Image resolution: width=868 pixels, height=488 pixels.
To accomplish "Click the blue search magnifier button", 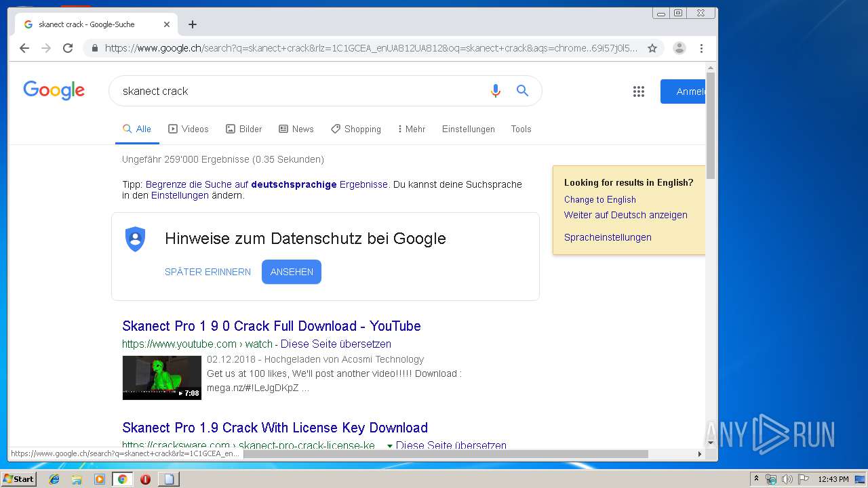I will [522, 91].
